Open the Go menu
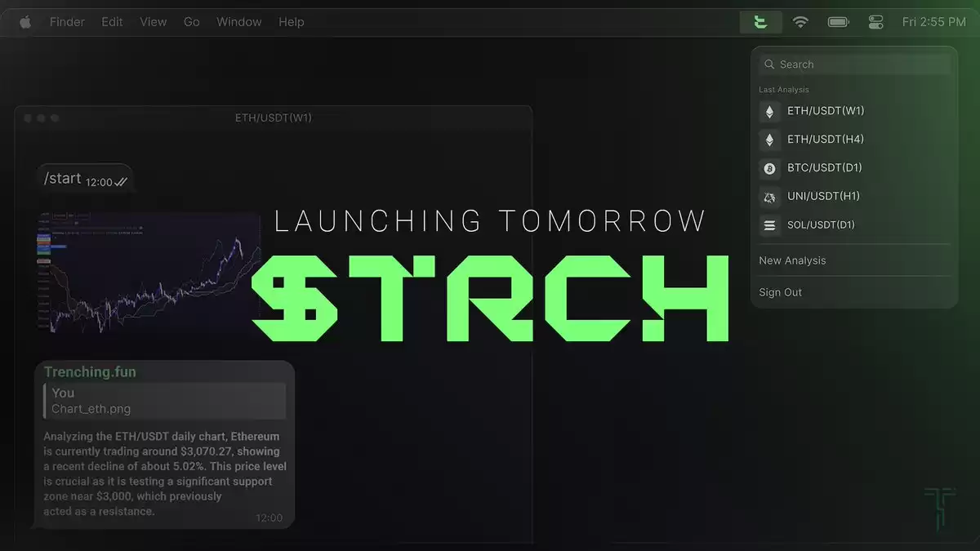 [192, 22]
